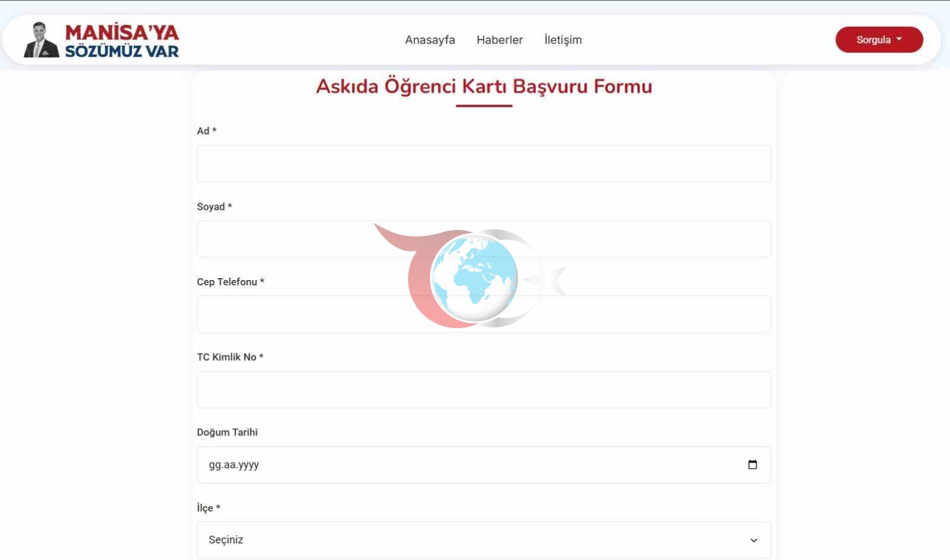
Task: Click the gg.aa.yyyy date placeholder
Action: (234, 464)
